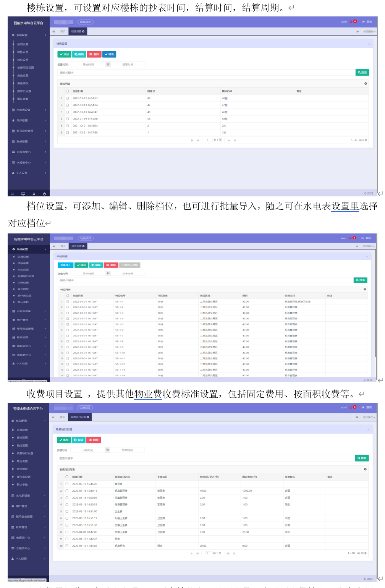Toggle select-all checkbox in 收费项目列表 header
The height and width of the screenshot is (588, 385).
click(67, 477)
